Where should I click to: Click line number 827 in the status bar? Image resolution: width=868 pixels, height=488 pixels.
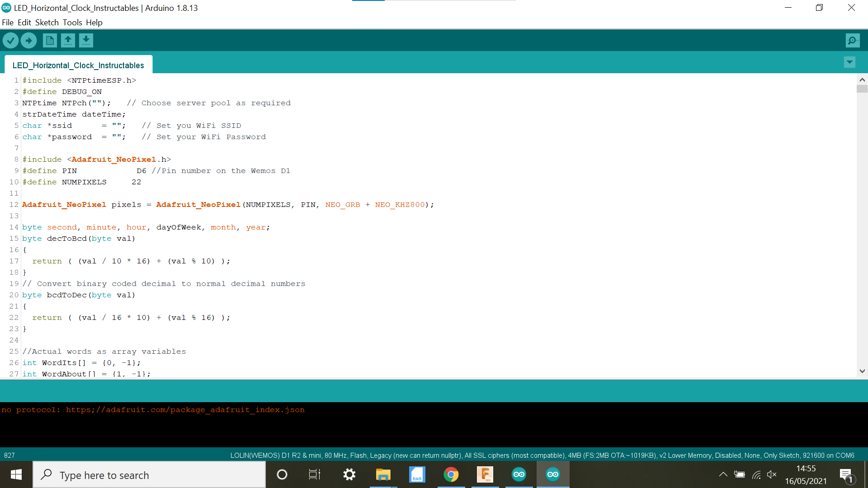coord(9,455)
